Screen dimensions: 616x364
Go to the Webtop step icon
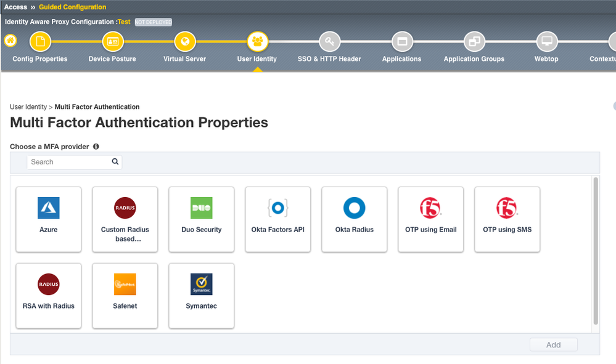pyautogui.click(x=546, y=42)
